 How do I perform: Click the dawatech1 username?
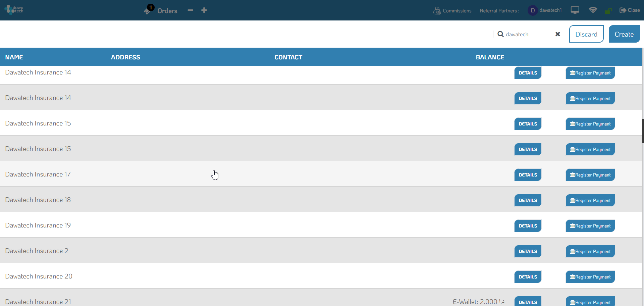click(x=550, y=10)
